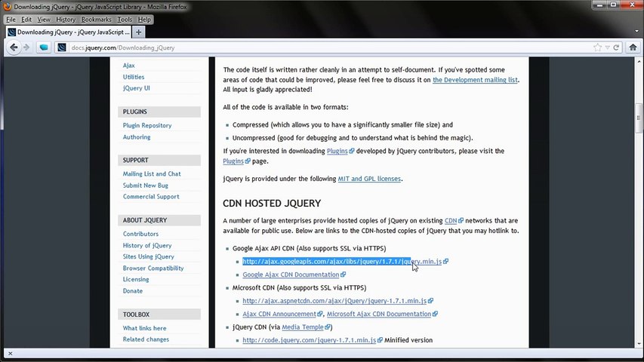This screenshot has width=644, height=362.
Task: Open the Utilities sidebar link
Action: point(134,77)
